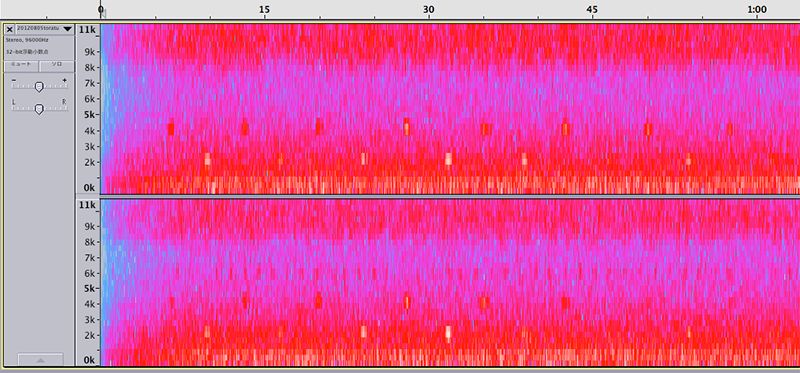Close the 20120805toratu track with X
This screenshot has height=373, width=800.
coord(9,30)
